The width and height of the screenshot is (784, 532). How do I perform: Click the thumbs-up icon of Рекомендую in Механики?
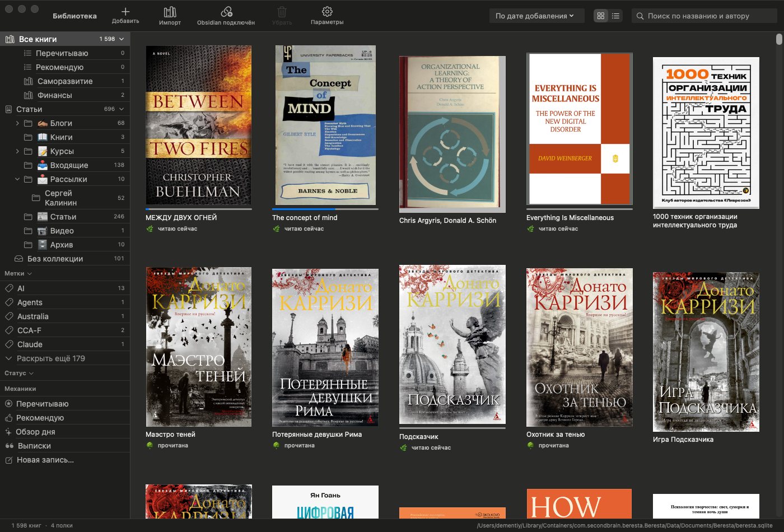(9, 418)
